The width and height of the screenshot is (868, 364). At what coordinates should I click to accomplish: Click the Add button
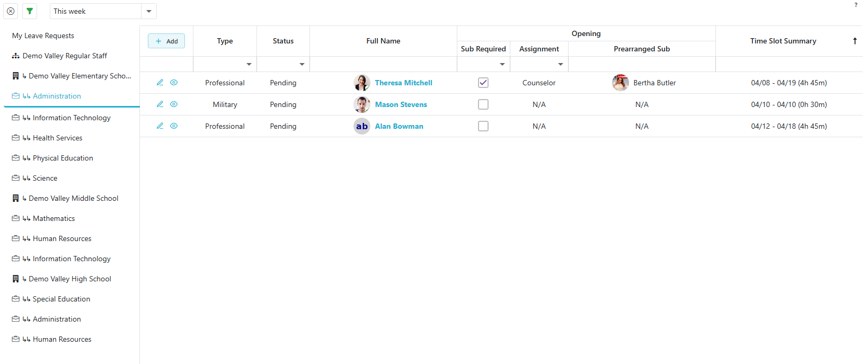point(166,41)
